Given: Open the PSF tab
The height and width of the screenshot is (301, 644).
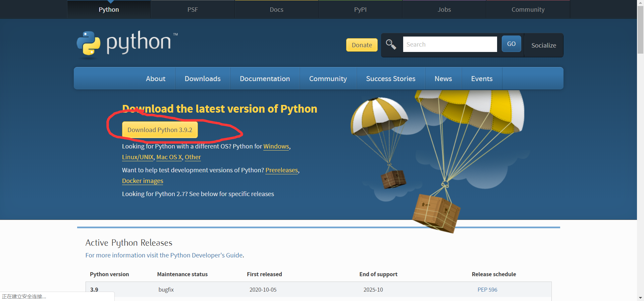Looking at the screenshot, I should (193, 9).
